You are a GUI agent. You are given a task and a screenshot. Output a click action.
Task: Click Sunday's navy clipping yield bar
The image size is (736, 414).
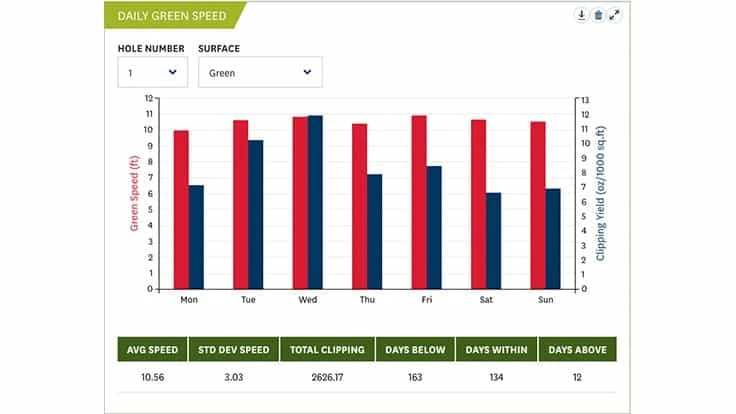[x=552, y=238]
